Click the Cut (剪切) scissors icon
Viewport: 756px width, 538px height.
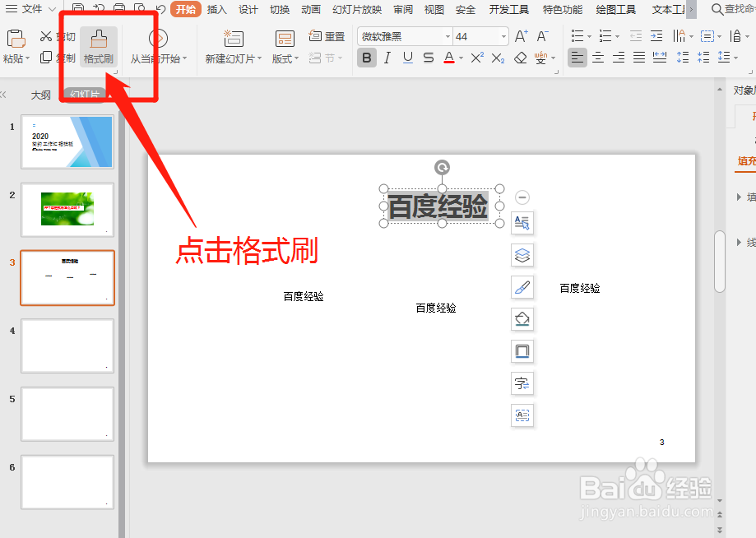[46, 37]
